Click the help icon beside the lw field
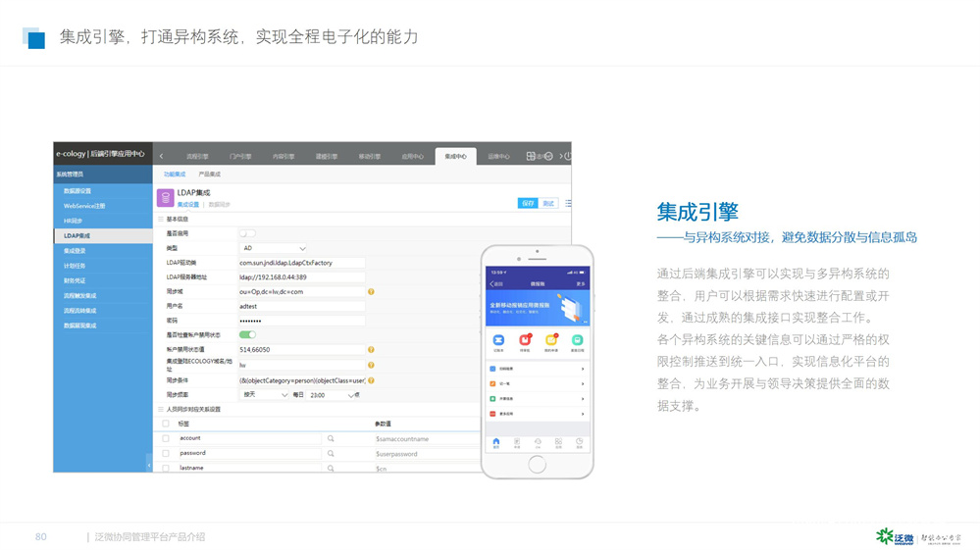Viewport: 980px width, 550px height. coord(371,365)
